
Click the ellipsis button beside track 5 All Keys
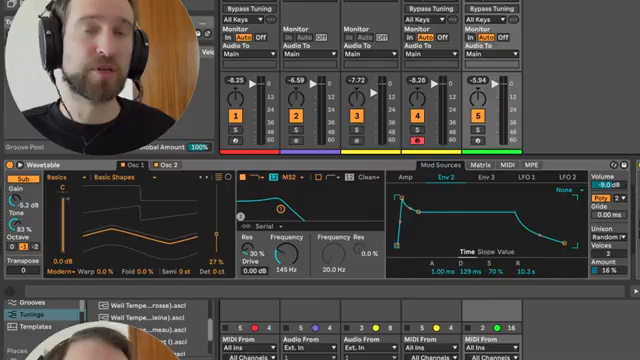point(513,20)
